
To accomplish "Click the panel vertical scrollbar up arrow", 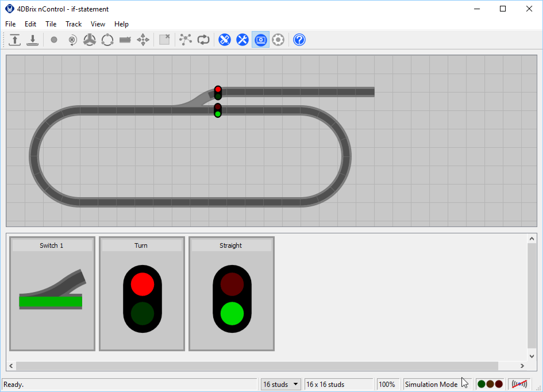I will click(x=532, y=239).
